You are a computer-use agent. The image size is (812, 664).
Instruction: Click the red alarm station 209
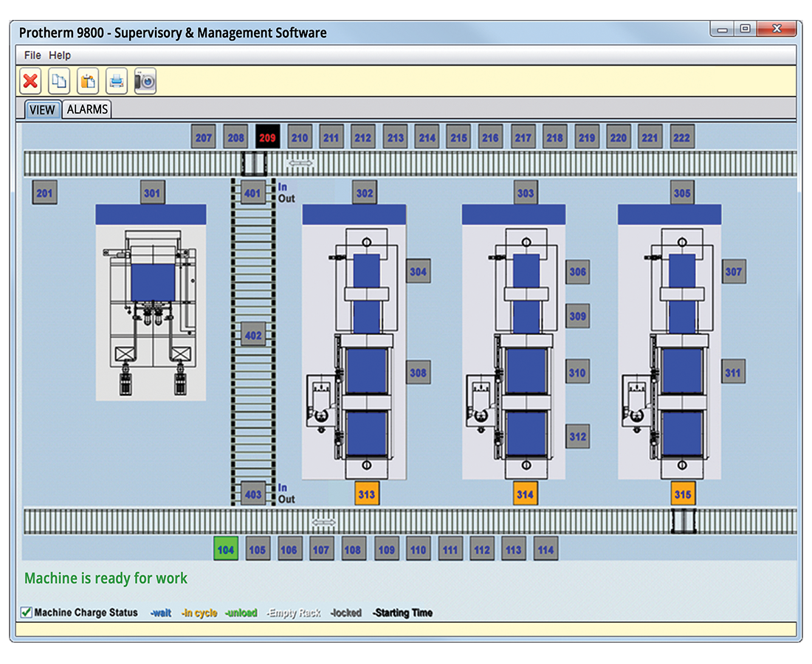pyautogui.click(x=267, y=137)
